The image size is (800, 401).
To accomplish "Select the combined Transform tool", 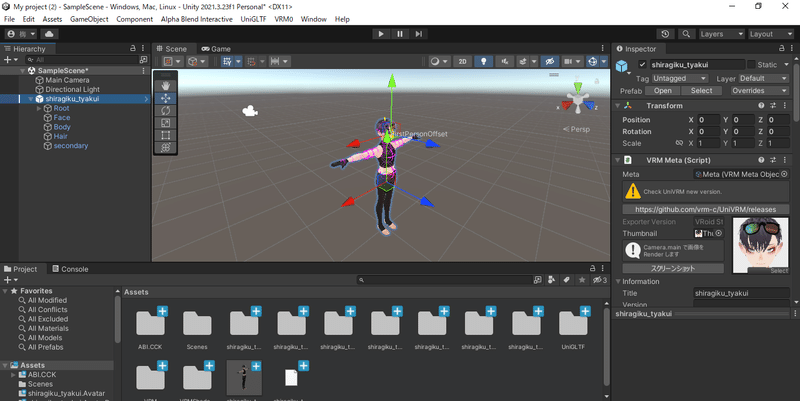I will tap(166, 147).
